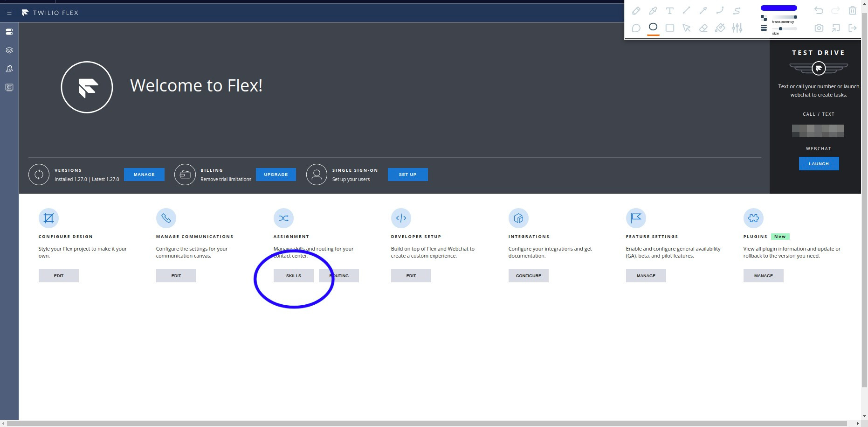The height and width of the screenshot is (427, 868).
Task: Select the freeform blob shape tool
Action: [636, 28]
